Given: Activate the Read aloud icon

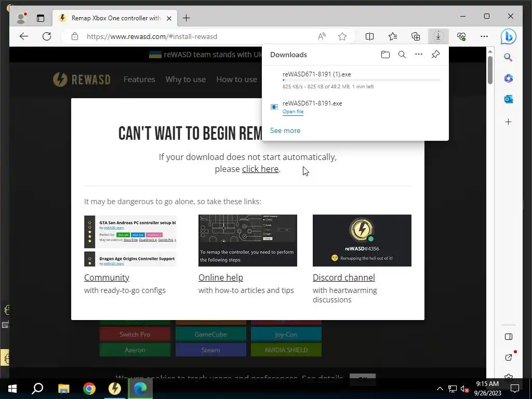Looking at the screenshot, I should tap(322, 36).
